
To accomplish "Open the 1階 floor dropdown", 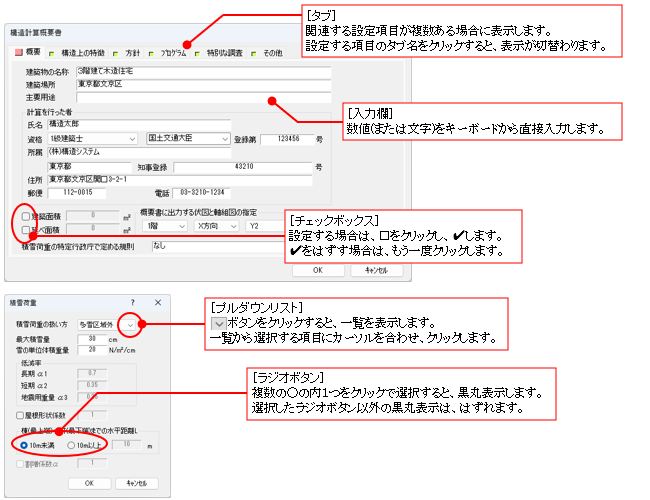I will (165, 226).
